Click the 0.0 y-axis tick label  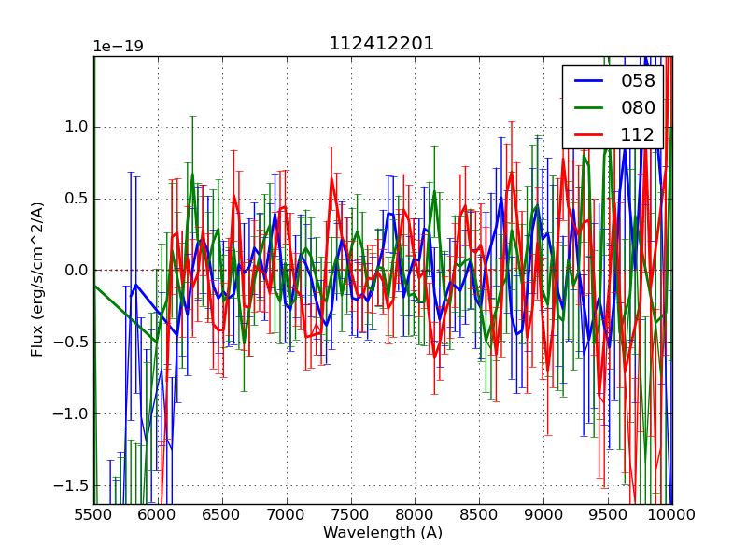point(76,271)
